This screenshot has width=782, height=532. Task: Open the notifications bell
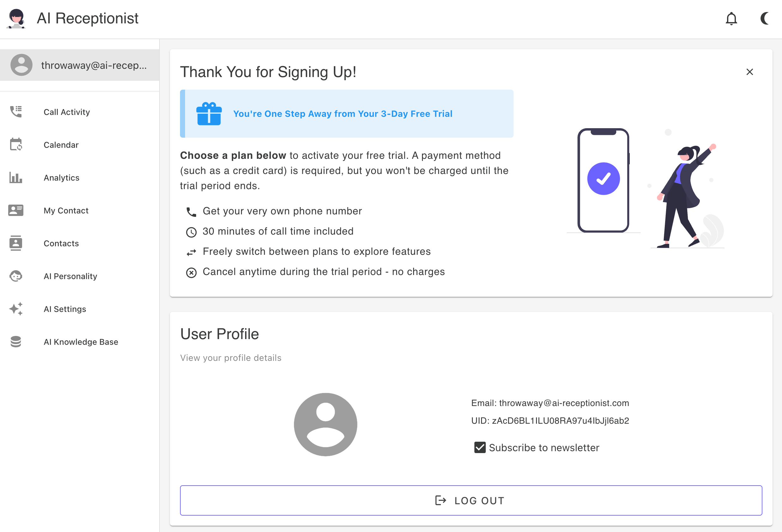tap(732, 19)
